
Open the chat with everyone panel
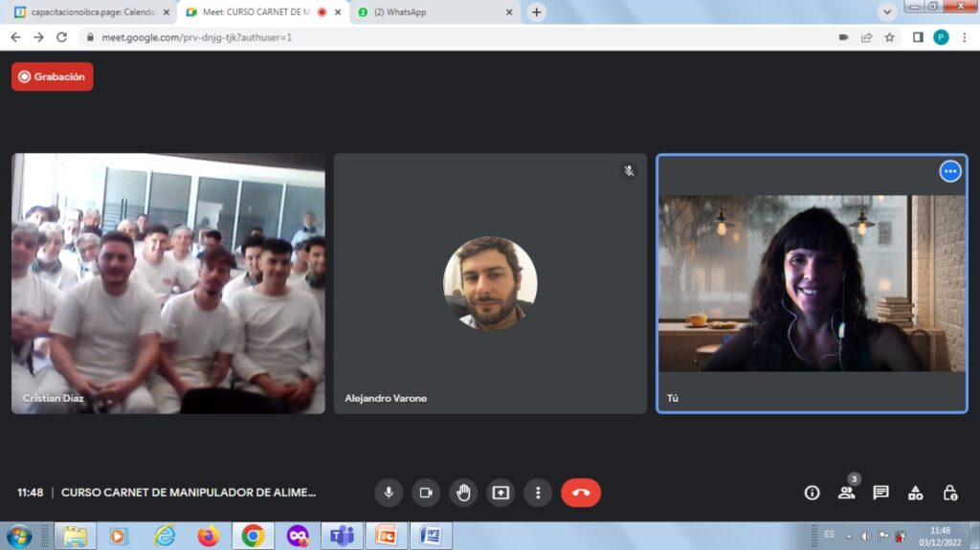pyautogui.click(x=880, y=493)
